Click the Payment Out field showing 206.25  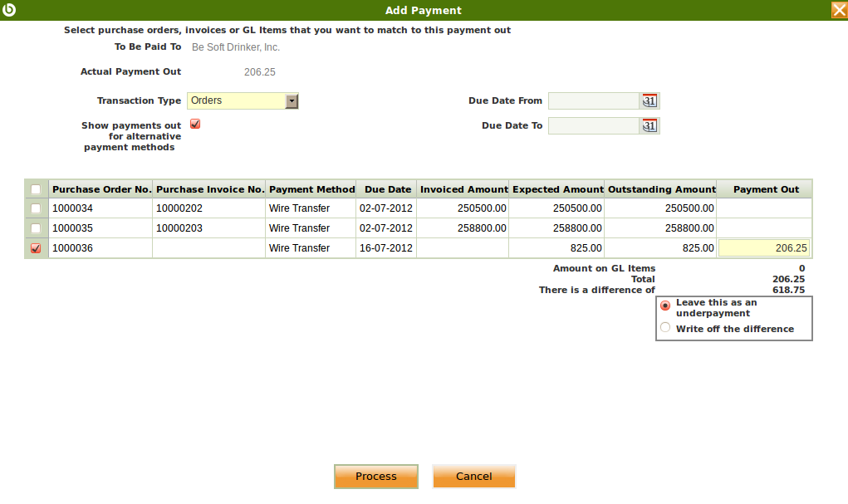pos(763,248)
